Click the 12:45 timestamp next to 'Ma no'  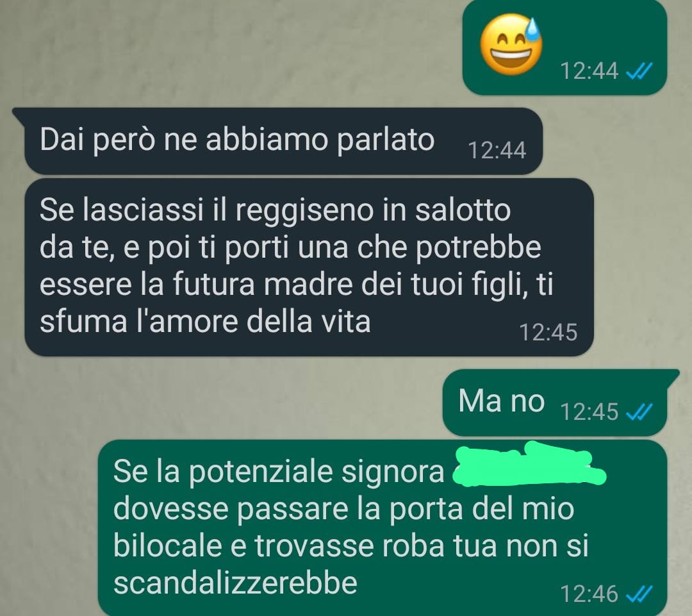click(589, 412)
